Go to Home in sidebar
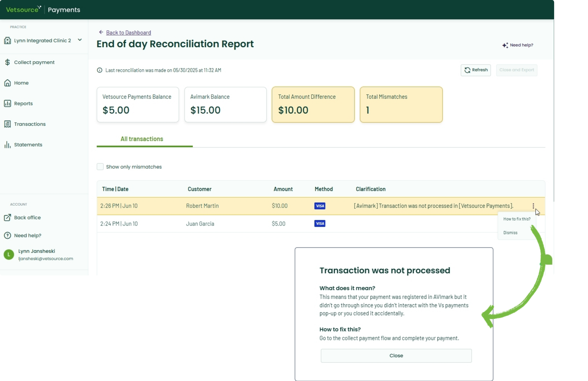588x381 pixels. coord(21,83)
